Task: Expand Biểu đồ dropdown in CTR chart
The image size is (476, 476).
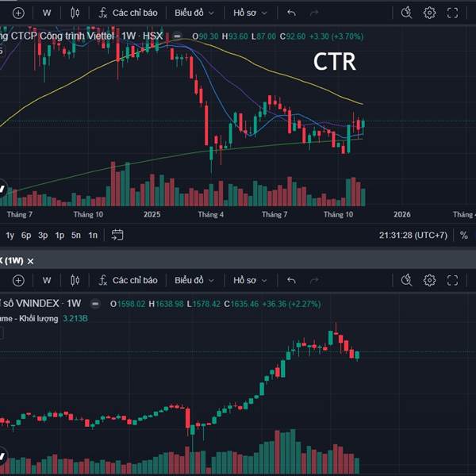Action: tap(194, 13)
